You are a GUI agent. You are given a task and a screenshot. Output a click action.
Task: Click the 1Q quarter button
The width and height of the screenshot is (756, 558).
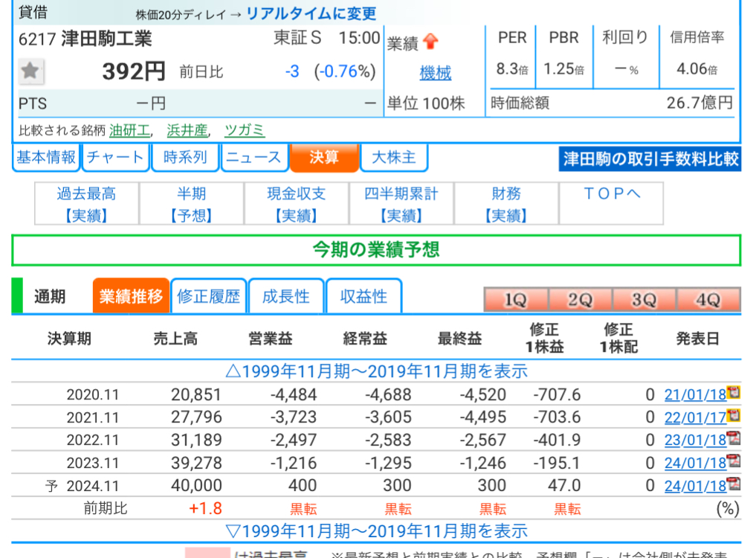click(x=516, y=300)
